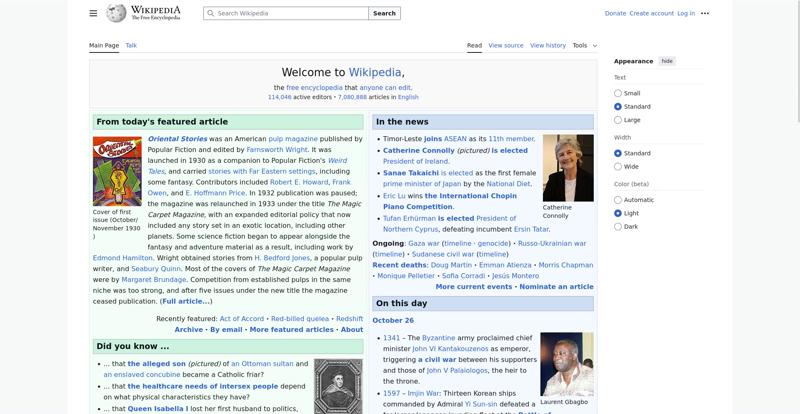
Task: Open the three-dot personal tools menu
Action: (x=705, y=13)
